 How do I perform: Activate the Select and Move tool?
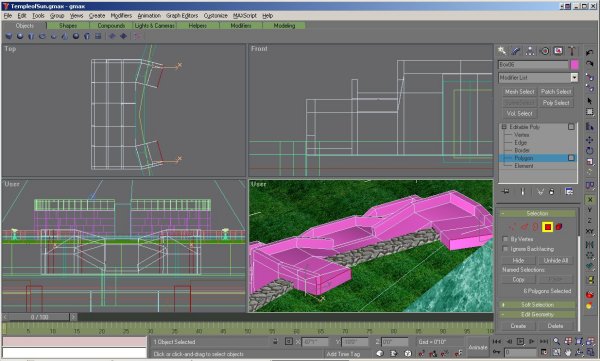coord(589,140)
